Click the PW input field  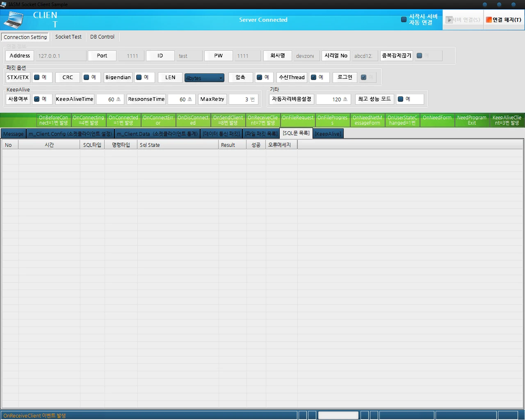coord(247,56)
